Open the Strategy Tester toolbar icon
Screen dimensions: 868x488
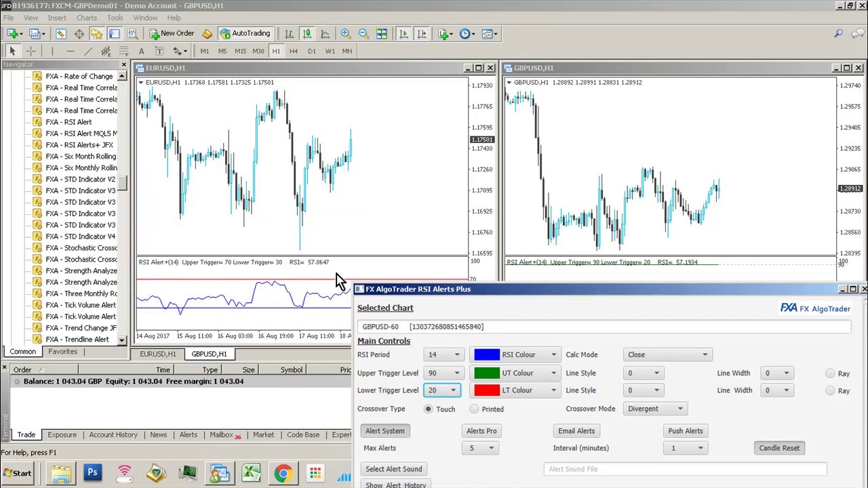(x=132, y=33)
